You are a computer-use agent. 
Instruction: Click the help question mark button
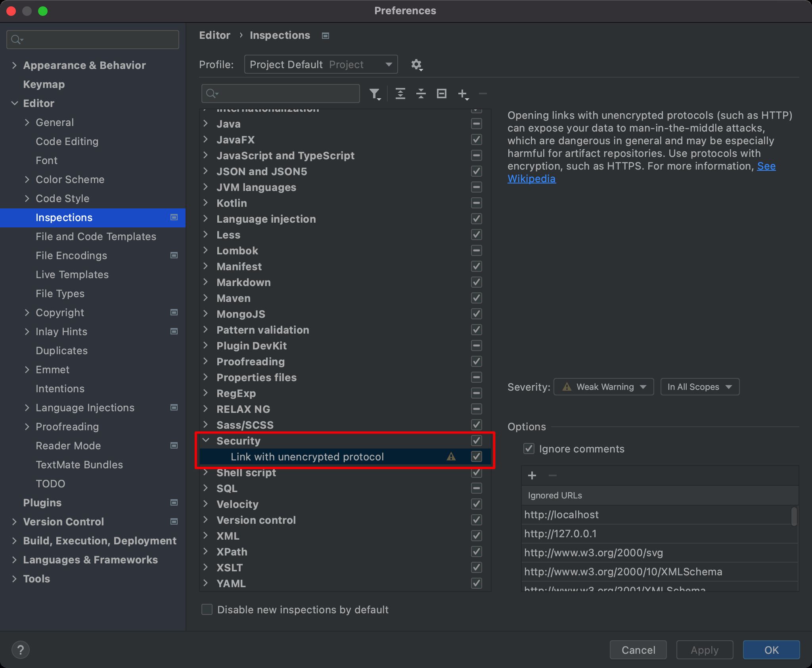click(x=21, y=650)
